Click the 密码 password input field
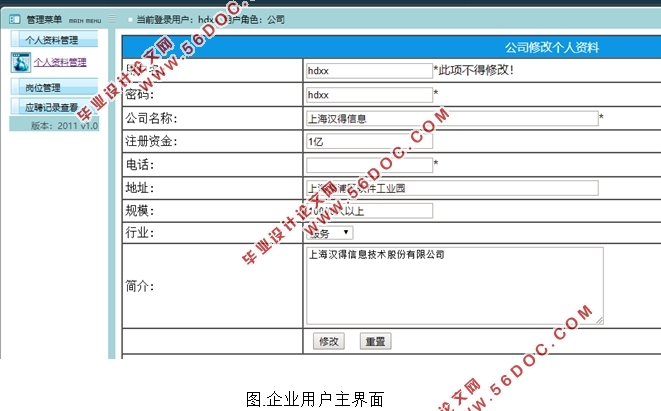This screenshot has height=411, width=661. point(369,95)
